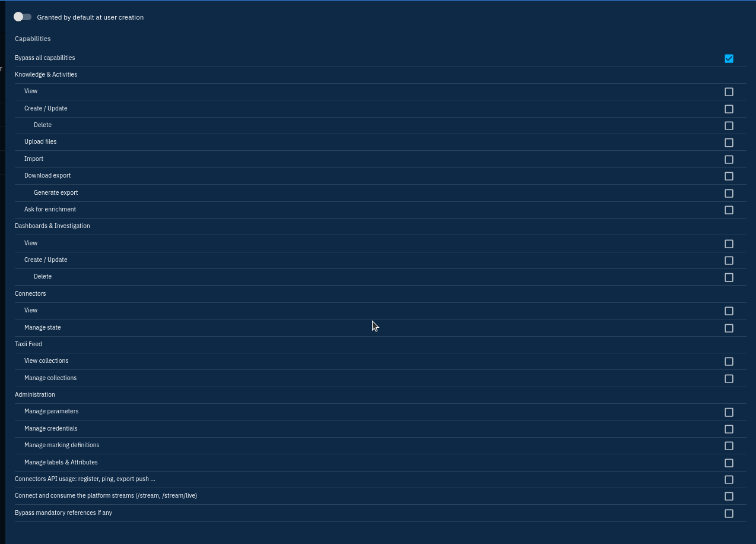Enable View under Dashboards & Investigation
Viewport: 756px width, 544px height.
[729, 243]
